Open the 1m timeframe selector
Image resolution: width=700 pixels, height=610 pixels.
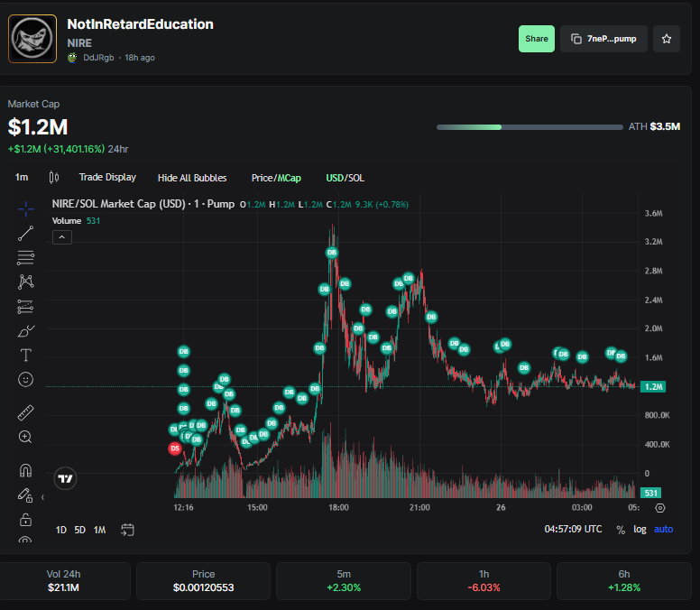[22, 177]
